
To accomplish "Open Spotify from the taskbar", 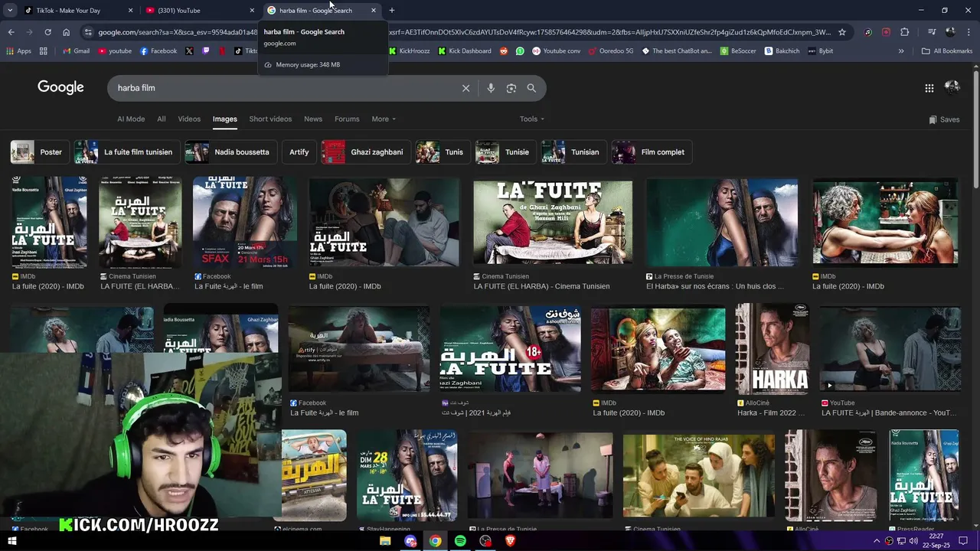I will tap(460, 541).
